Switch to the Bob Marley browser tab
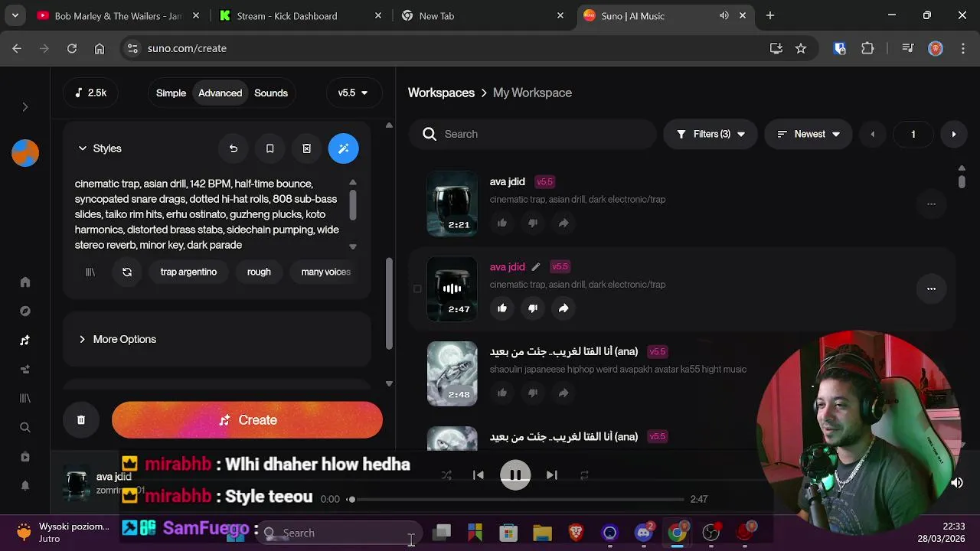Image resolution: width=980 pixels, height=551 pixels. tap(116, 15)
